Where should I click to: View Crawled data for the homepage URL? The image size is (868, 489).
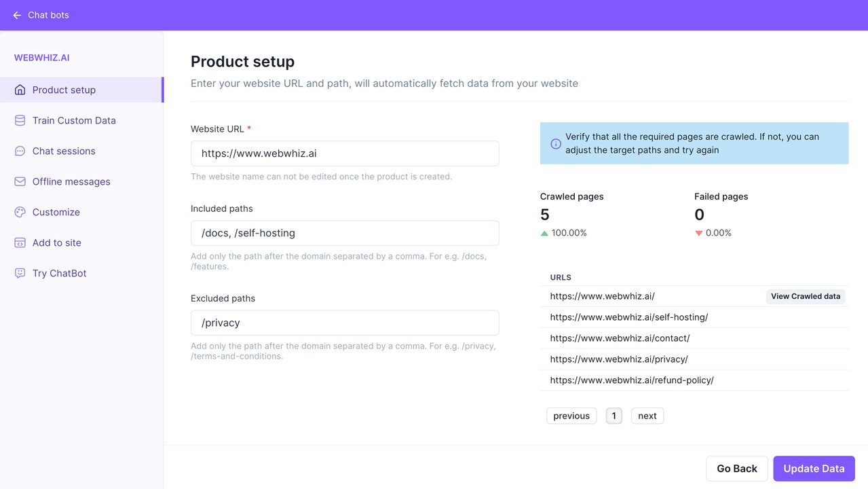tap(805, 296)
